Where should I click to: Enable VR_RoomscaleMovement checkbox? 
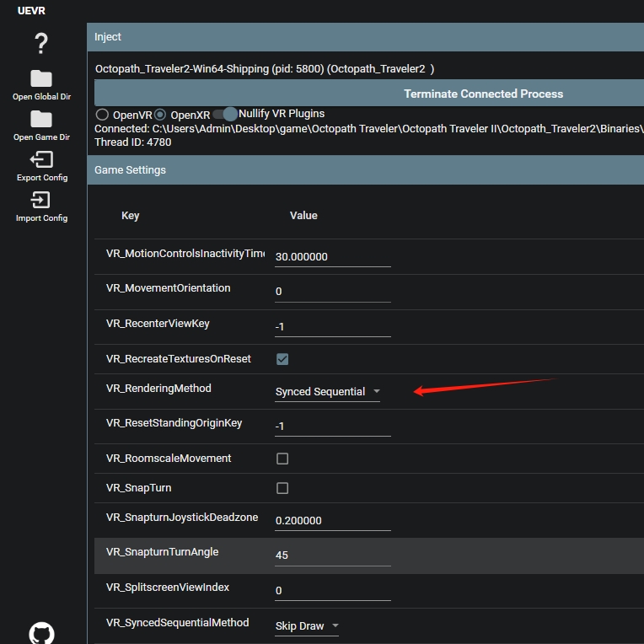tap(282, 459)
